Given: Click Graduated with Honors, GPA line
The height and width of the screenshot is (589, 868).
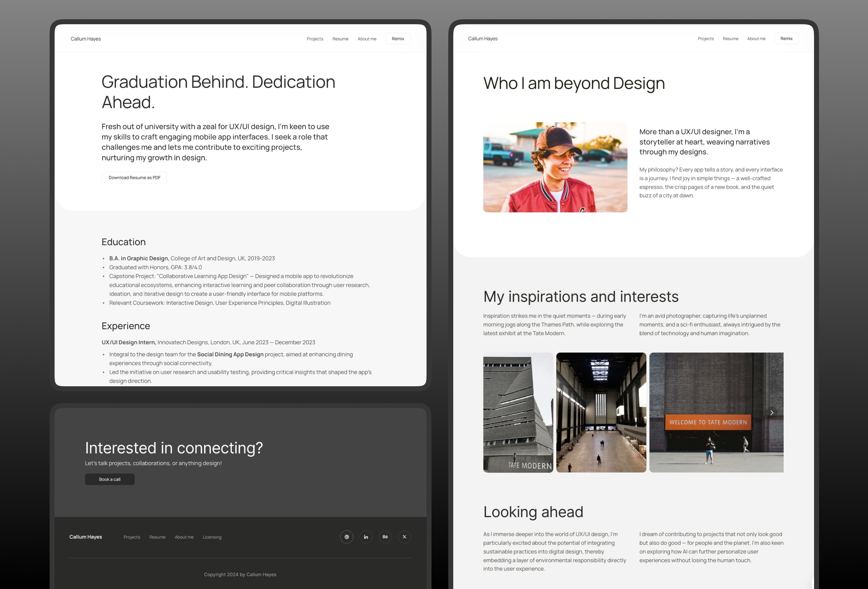Looking at the screenshot, I should [155, 268].
